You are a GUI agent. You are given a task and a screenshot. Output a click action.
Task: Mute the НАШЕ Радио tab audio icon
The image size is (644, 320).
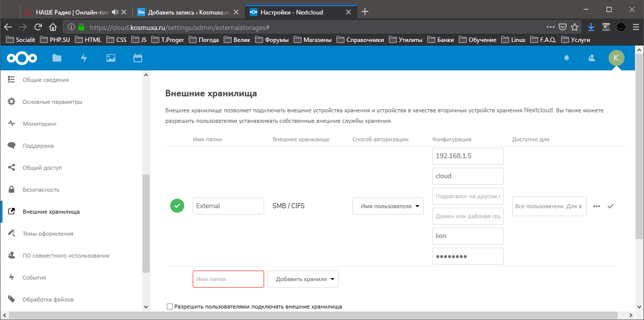tap(115, 11)
